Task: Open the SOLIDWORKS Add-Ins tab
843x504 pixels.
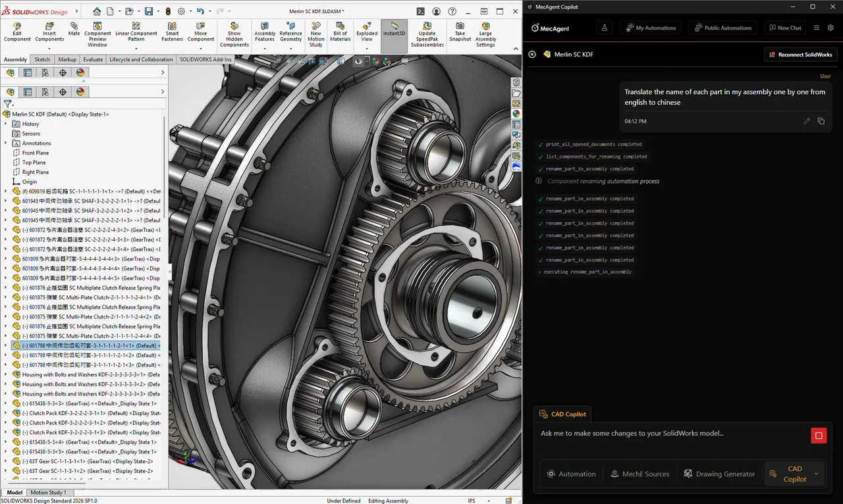Action: [x=206, y=59]
